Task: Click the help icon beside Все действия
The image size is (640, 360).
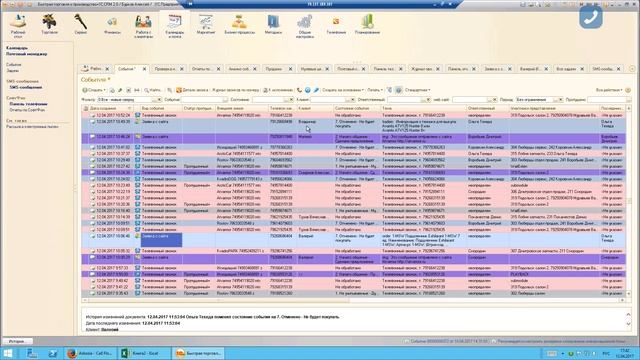Action: [628, 90]
